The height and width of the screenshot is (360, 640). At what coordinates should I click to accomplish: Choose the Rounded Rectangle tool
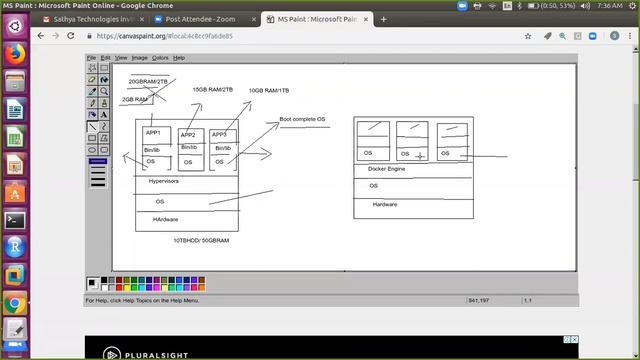(x=104, y=150)
